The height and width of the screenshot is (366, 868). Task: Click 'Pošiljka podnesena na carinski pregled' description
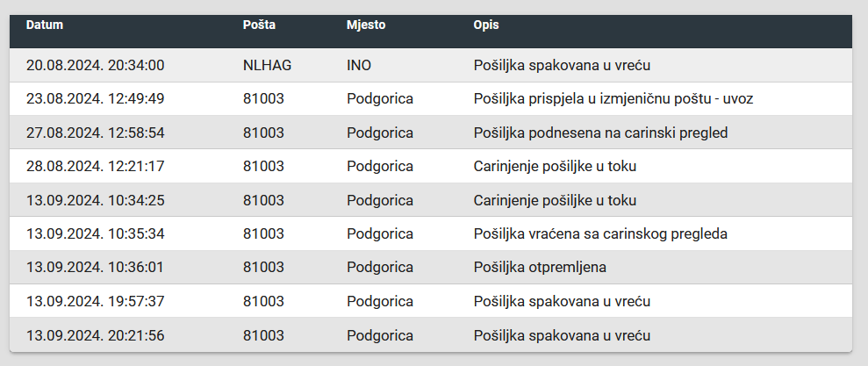(600, 133)
